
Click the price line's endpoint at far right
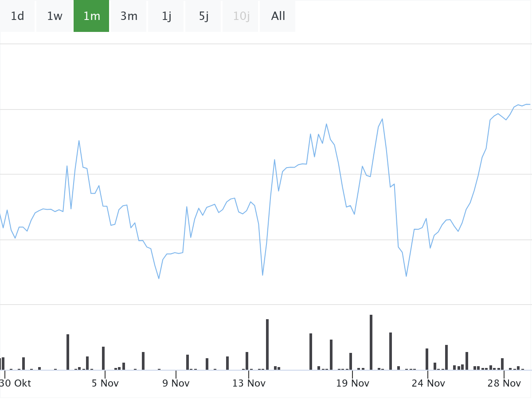pos(529,105)
